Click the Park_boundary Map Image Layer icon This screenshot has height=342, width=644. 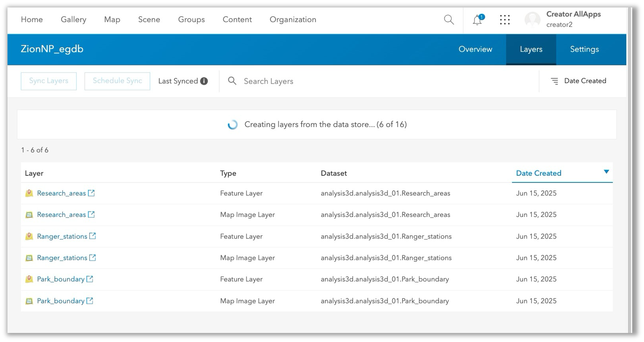tap(29, 301)
